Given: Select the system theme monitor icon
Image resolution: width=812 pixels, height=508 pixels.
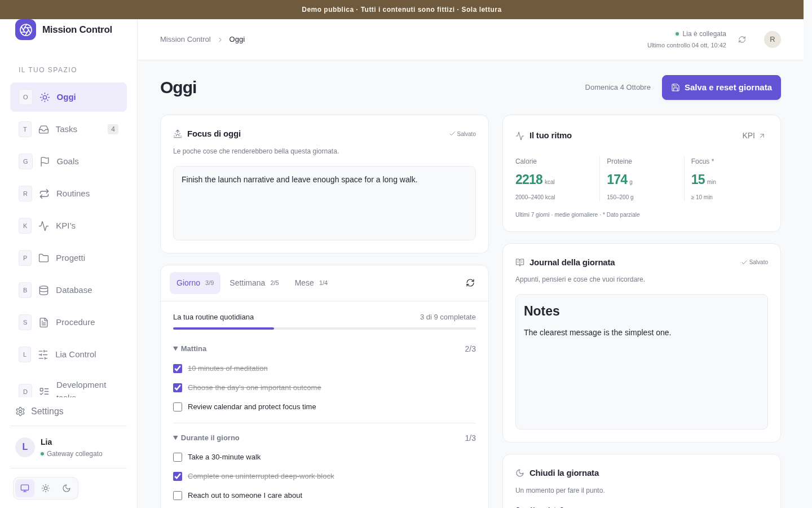Looking at the screenshot, I should click(25, 488).
